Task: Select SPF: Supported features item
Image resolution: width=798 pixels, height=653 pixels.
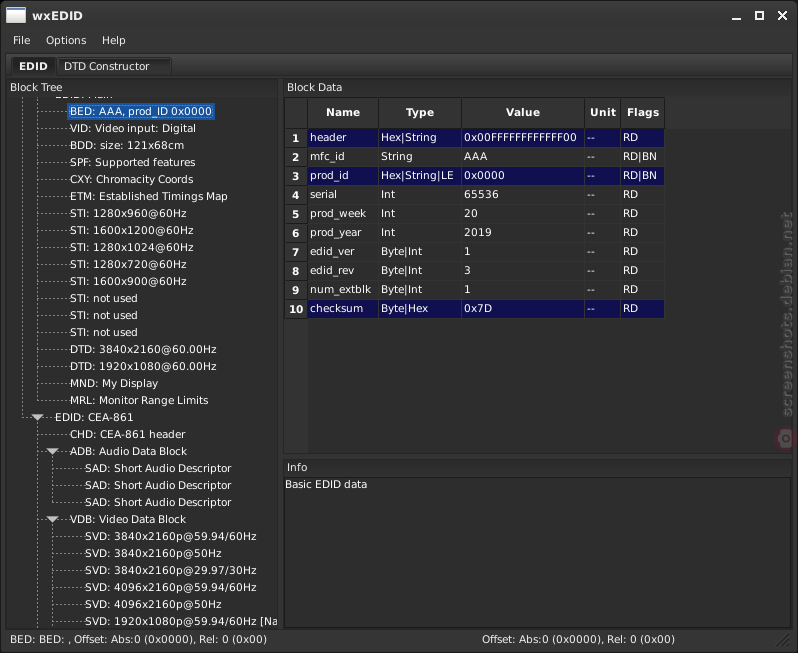Action: tap(132, 162)
